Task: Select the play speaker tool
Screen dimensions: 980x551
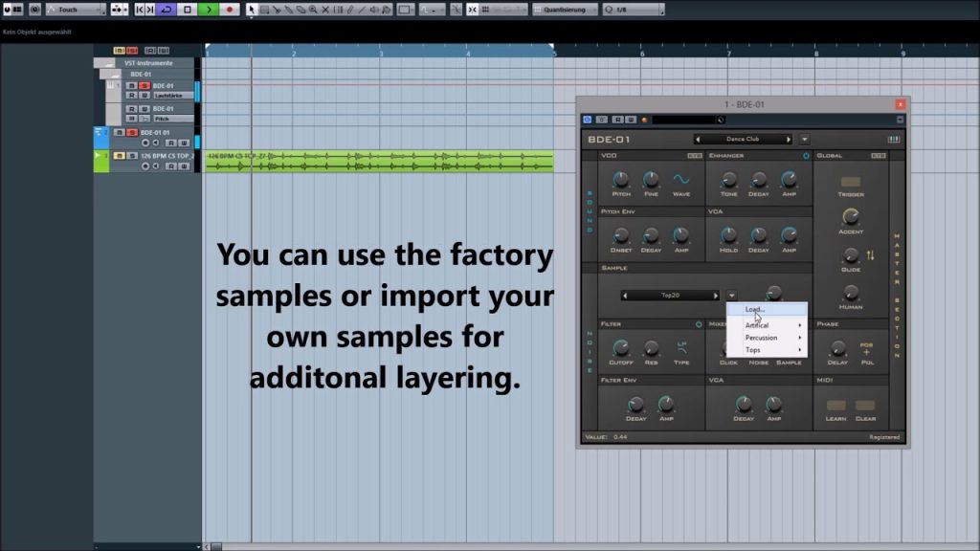Action: click(x=374, y=10)
